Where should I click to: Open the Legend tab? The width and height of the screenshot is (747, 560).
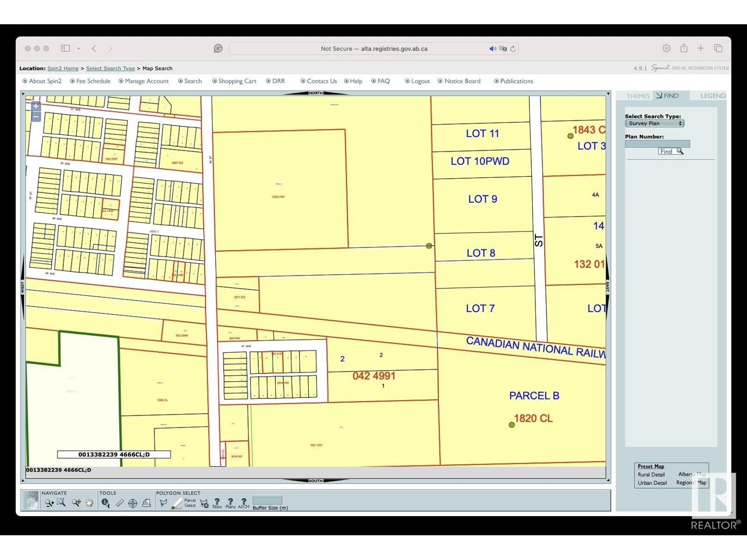(712, 96)
